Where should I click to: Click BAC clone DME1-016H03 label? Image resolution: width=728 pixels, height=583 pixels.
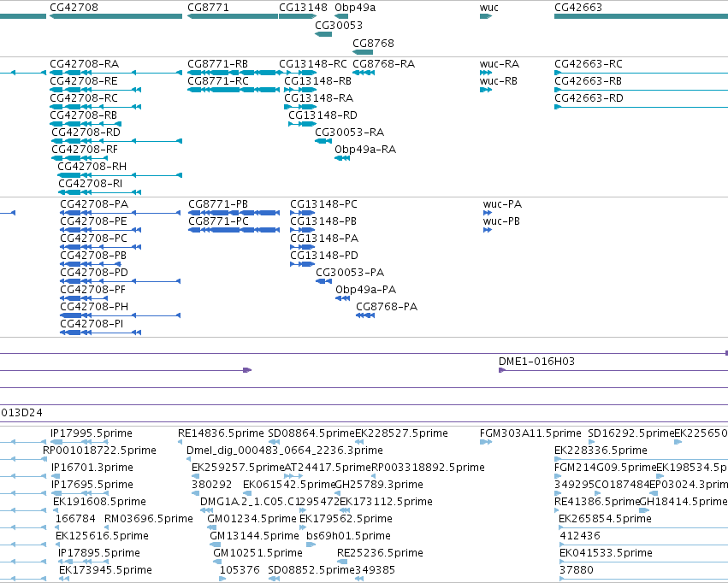click(536, 362)
